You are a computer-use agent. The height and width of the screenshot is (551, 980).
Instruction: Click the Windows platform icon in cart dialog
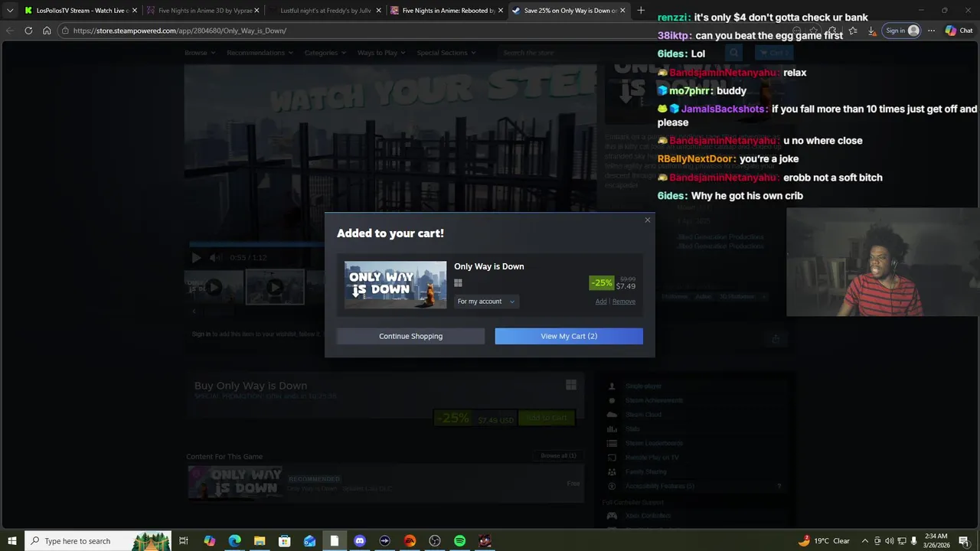[x=458, y=283]
